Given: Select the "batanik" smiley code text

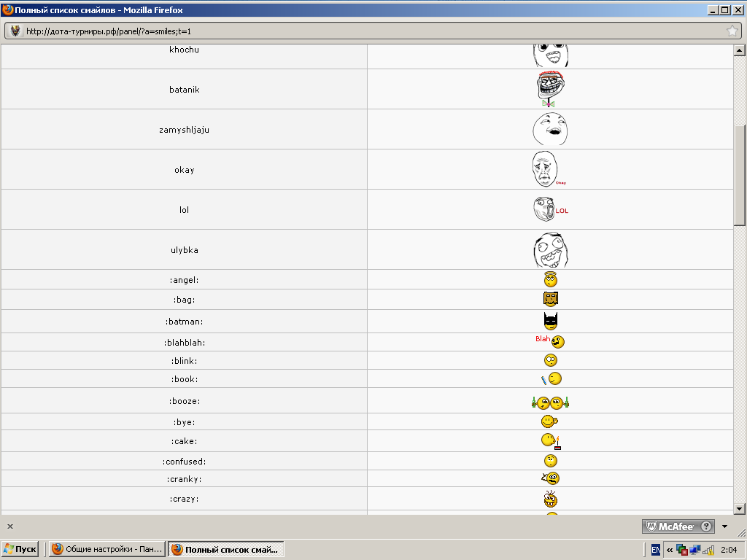Looking at the screenshot, I should [184, 90].
